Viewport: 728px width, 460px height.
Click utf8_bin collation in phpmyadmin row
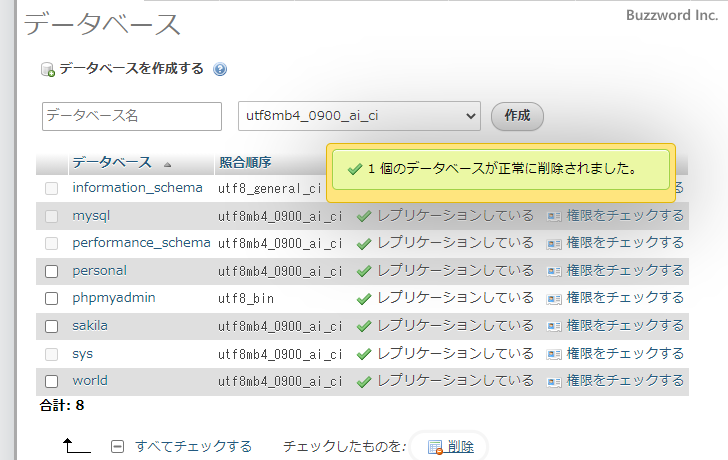[246, 299]
